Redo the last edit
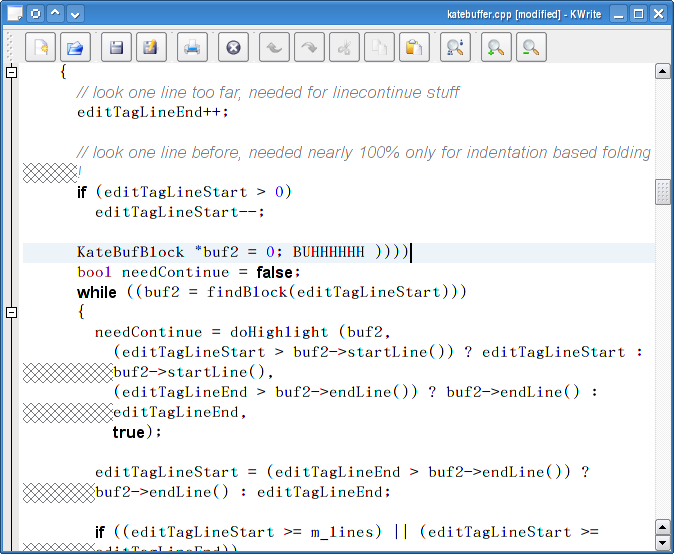 [309, 47]
